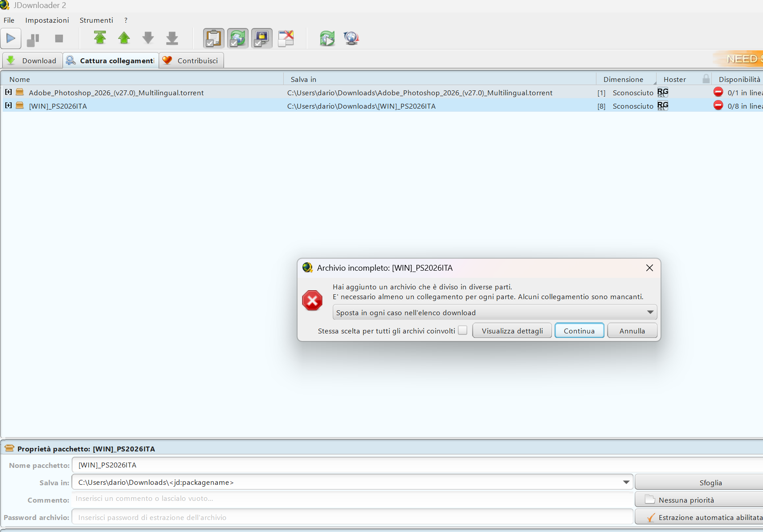The height and width of the screenshot is (532, 763).
Task: Toggle clipboard monitoring icon
Action: pyautogui.click(x=214, y=38)
